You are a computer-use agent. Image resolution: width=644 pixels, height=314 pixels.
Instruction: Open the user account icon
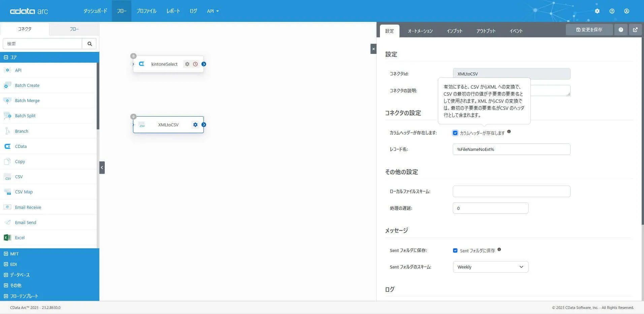(x=626, y=11)
